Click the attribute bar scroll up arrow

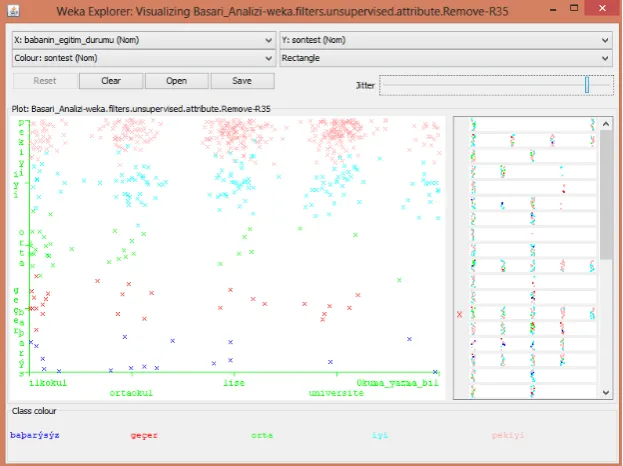606,124
